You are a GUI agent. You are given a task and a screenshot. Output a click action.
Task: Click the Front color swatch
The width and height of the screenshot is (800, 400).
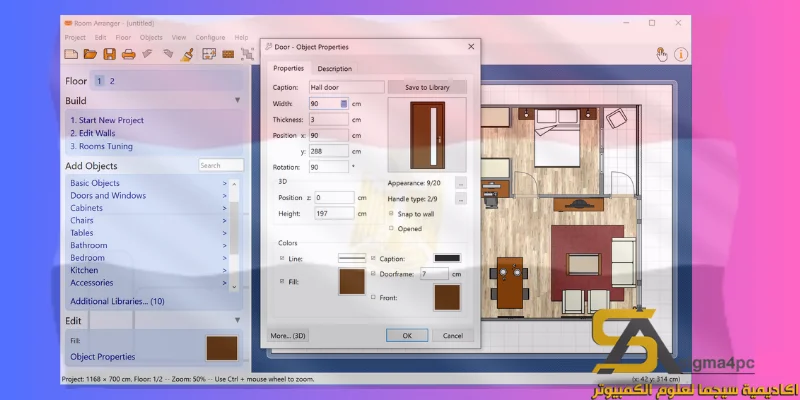pyautogui.click(x=447, y=297)
